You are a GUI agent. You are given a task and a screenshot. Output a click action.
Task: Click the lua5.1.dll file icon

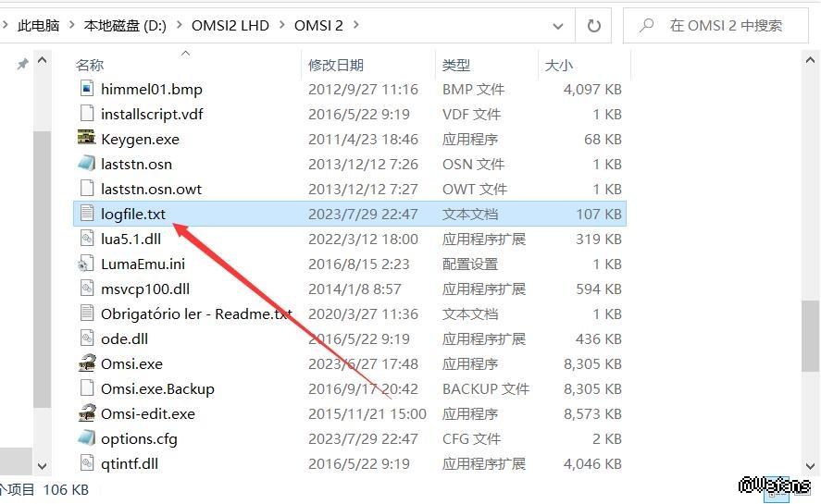click(86, 239)
